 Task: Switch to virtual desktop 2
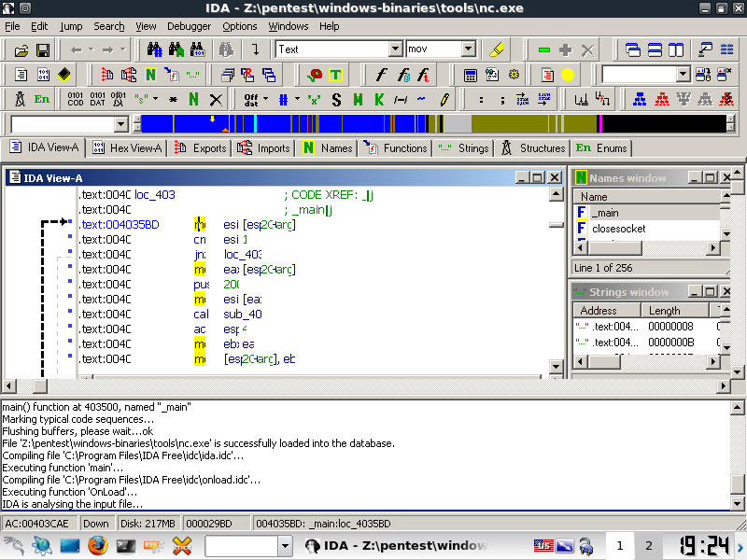[649, 546]
